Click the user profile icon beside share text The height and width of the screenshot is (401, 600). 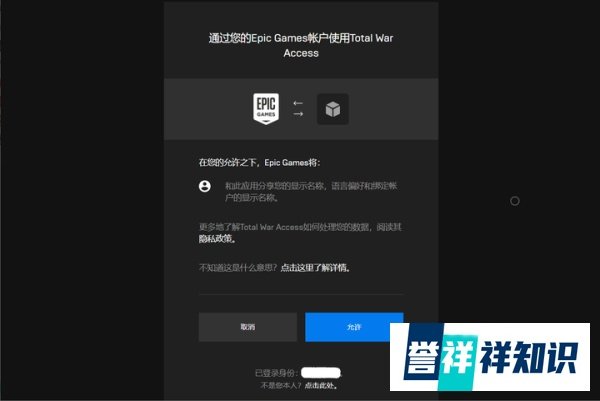pyautogui.click(x=205, y=186)
